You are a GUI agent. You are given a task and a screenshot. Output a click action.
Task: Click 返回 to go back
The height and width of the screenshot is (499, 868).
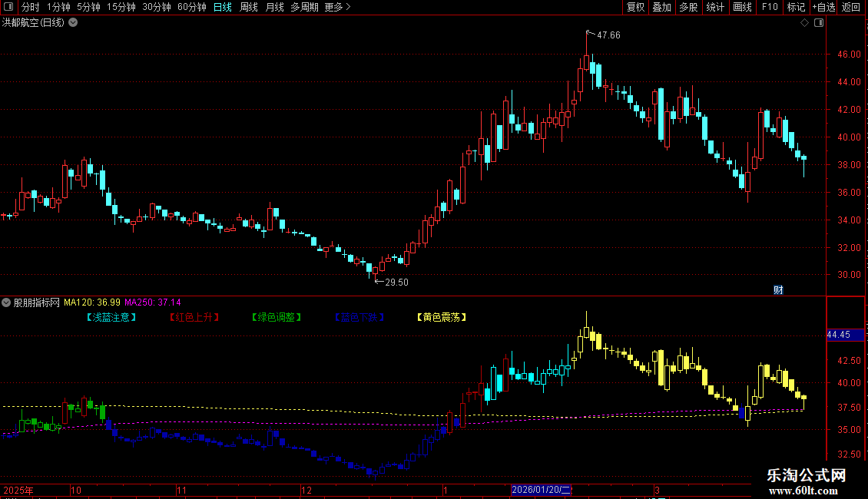click(851, 7)
